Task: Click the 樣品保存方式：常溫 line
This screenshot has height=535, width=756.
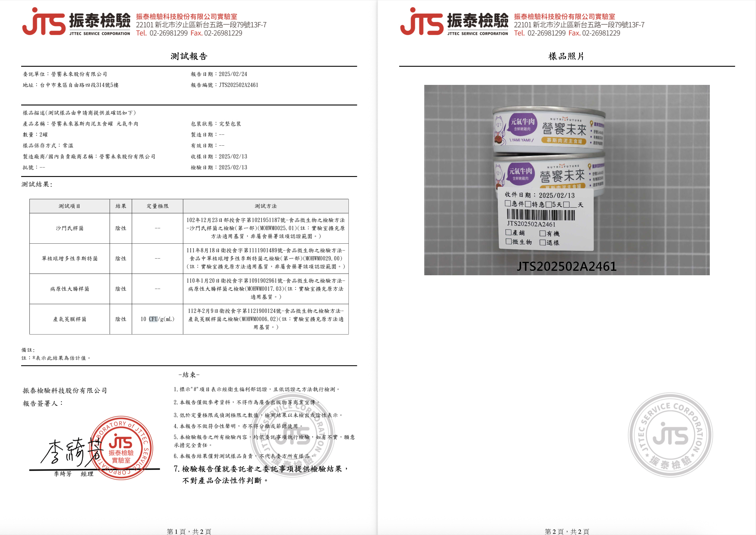Action: 48,145
